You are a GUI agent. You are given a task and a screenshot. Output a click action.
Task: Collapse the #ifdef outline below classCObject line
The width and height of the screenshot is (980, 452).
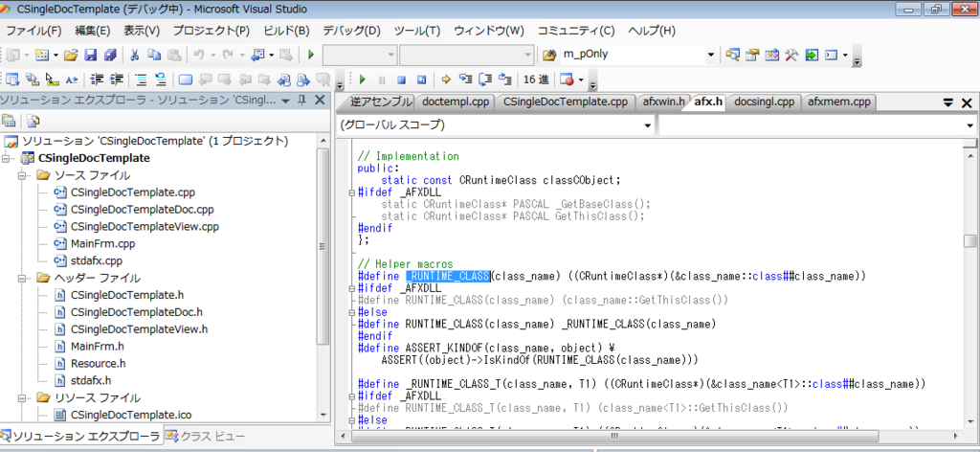point(352,192)
